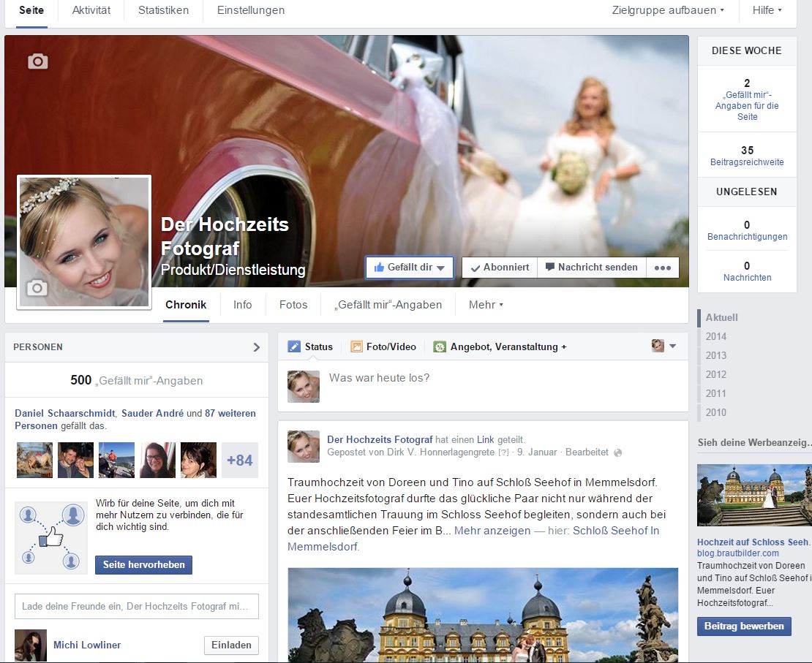Image resolution: width=812 pixels, height=663 pixels.
Task: Open the Hilfe dropdown menu
Action: coord(767,10)
